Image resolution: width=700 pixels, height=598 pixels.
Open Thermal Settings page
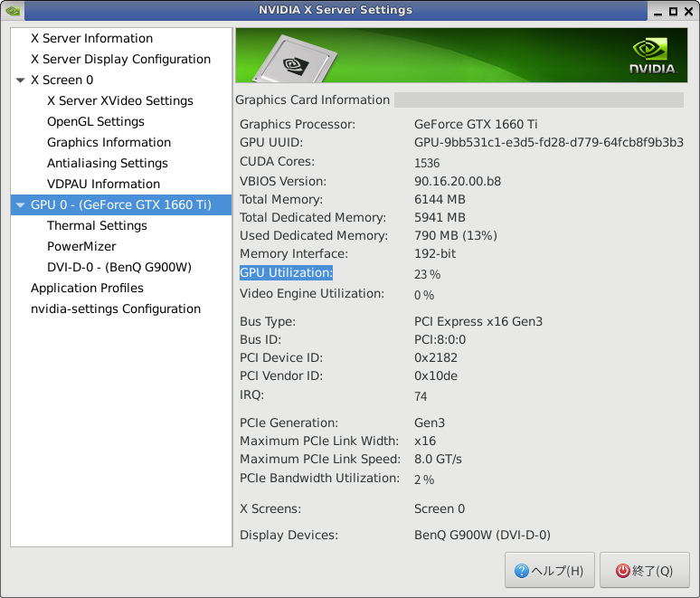(x=97, y=225)
